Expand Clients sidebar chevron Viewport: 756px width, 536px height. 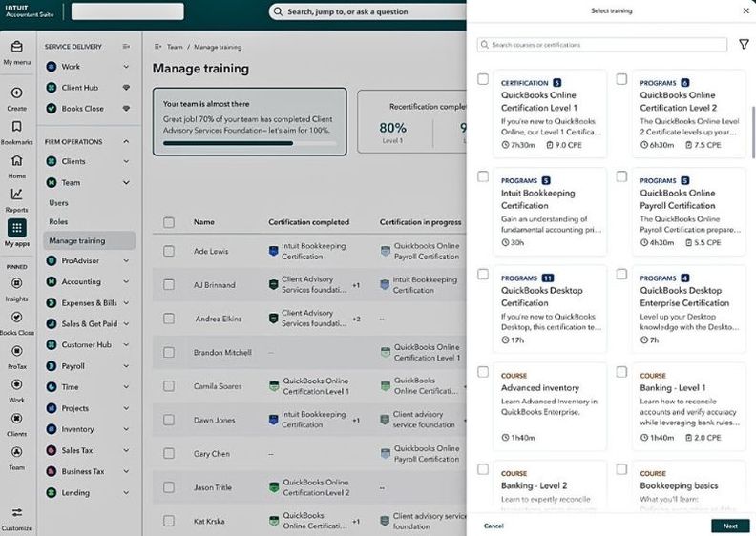click(x=126, y=161)
